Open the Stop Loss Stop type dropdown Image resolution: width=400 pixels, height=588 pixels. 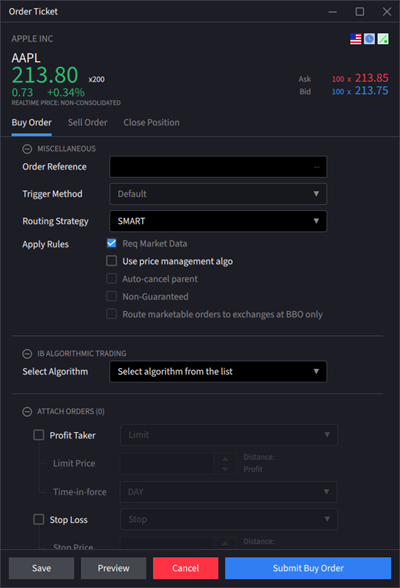(229, 519)
